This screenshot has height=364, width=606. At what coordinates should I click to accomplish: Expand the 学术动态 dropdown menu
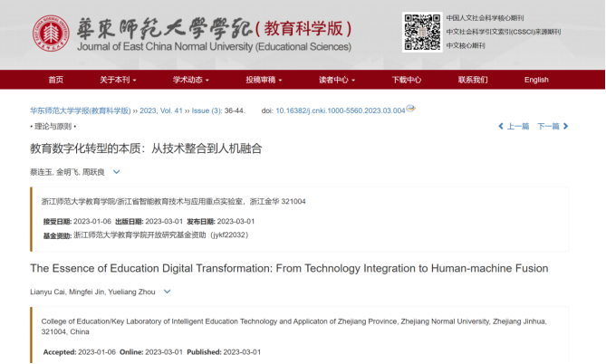click(191, 80)
